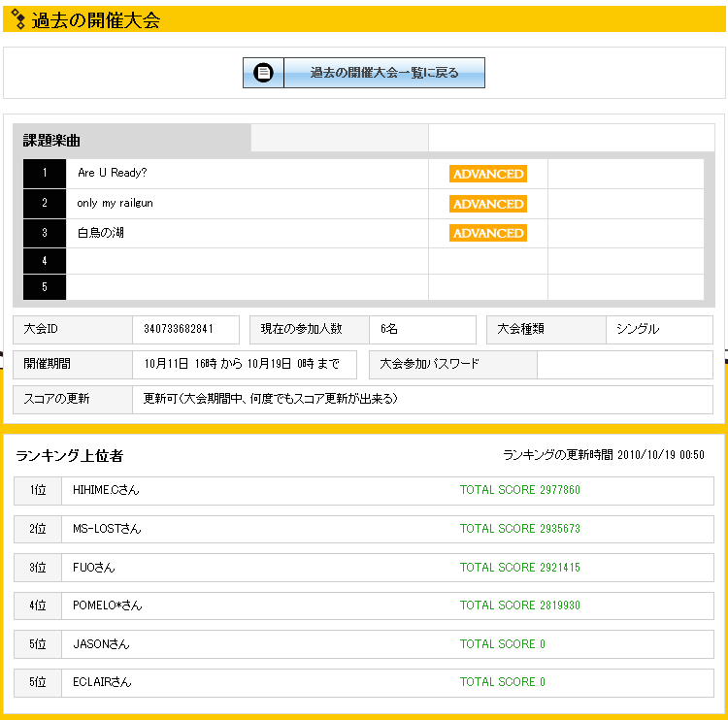Click song number 3 black box

pyautogui.click(x=45, y=233)
